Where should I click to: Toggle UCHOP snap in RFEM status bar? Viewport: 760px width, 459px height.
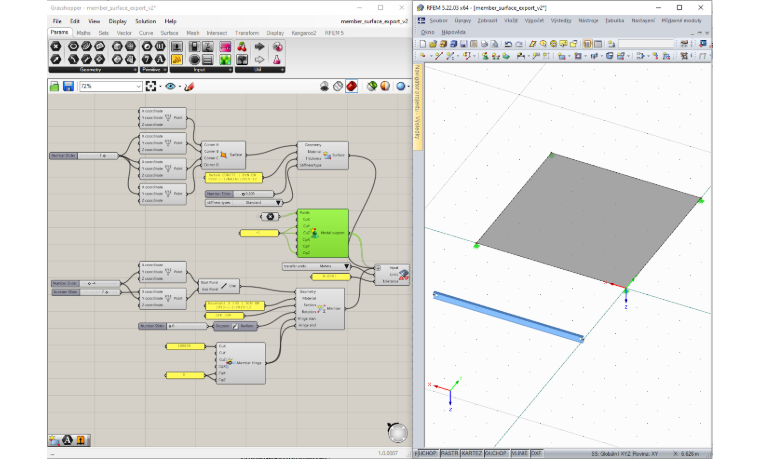(x=427, y=453)
